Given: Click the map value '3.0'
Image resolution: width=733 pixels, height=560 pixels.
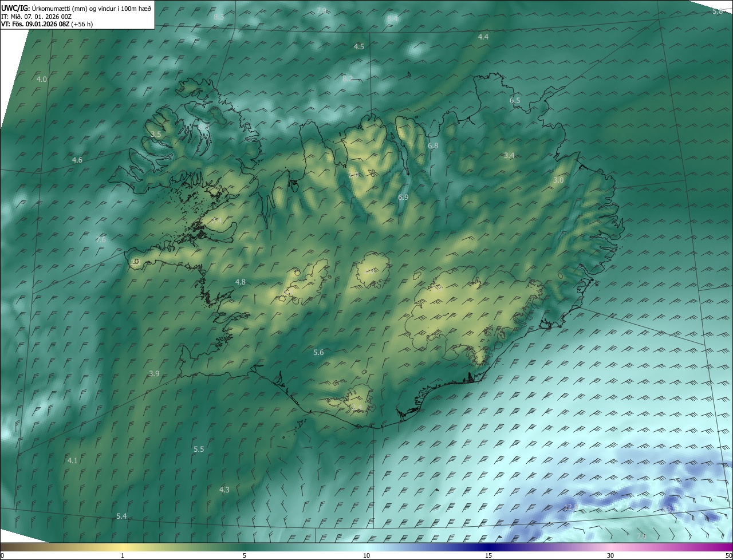Looking at the screenshot, I should click(x=558, y=180).
